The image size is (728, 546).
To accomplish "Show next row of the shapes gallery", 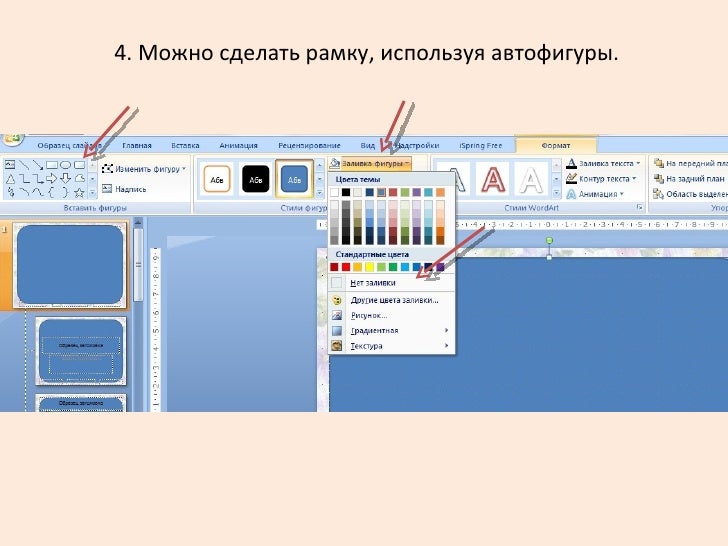I will (x=92, y=178).
